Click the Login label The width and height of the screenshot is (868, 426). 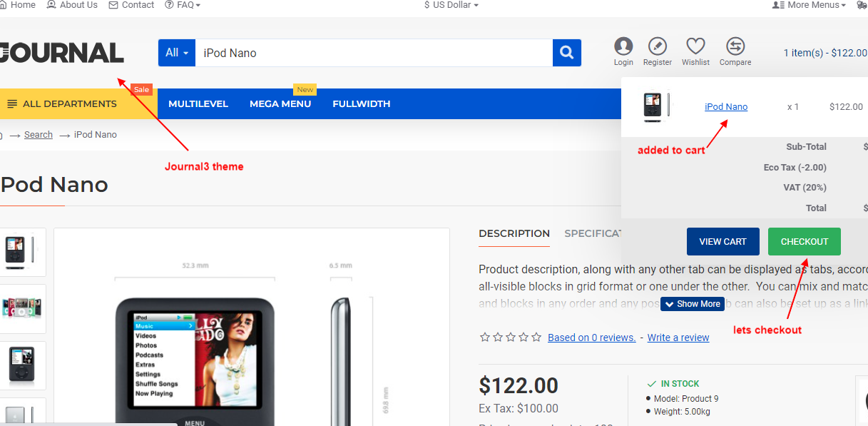pyautogui.click(x=623, y=63)
